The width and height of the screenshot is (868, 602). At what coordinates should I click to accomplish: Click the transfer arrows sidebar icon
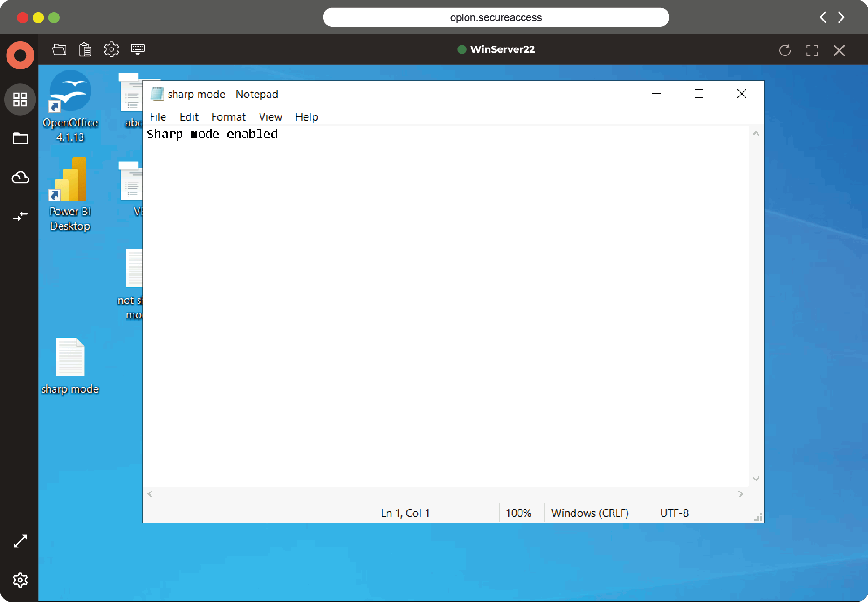pos(20,216)
